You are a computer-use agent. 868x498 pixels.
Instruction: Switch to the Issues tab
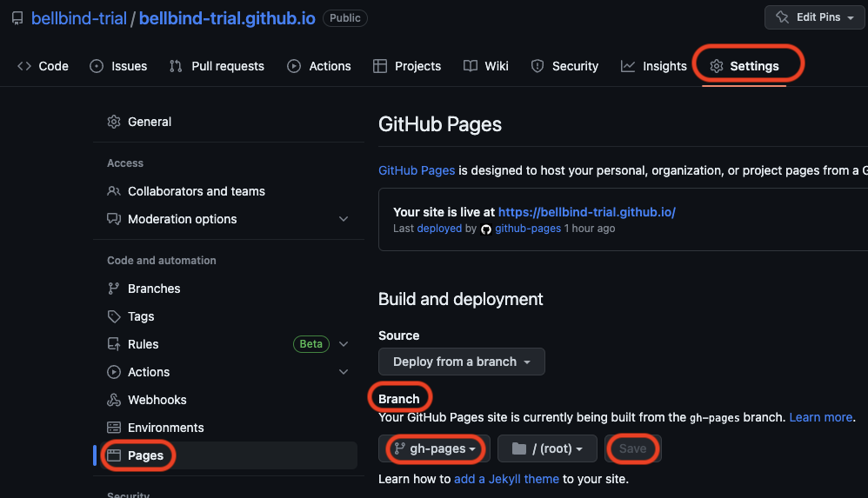tap(118, 66)
